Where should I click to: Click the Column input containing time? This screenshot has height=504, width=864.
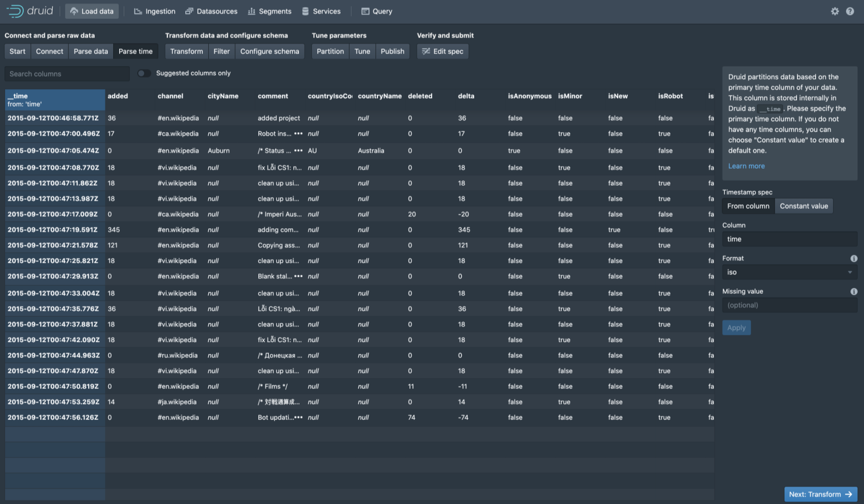[790, 239]
